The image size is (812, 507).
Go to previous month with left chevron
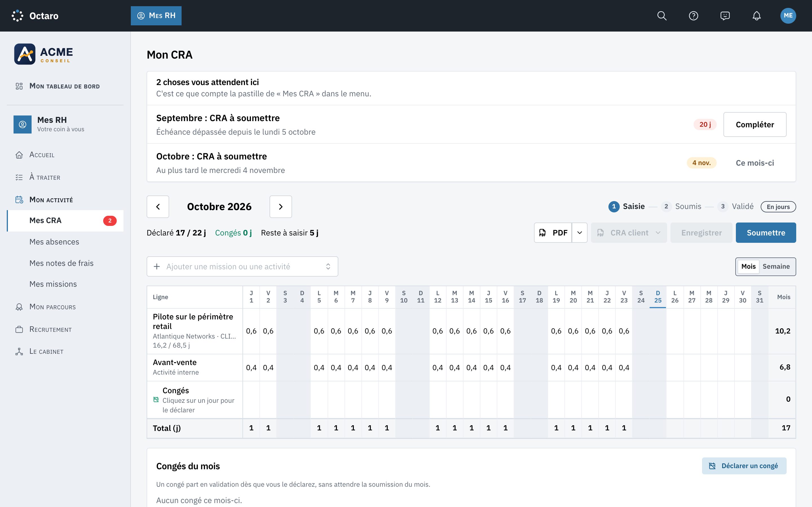(158, 206)
